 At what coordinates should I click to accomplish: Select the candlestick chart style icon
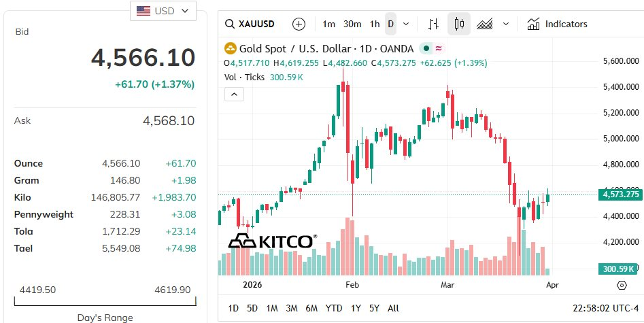[x=459, y=24]
